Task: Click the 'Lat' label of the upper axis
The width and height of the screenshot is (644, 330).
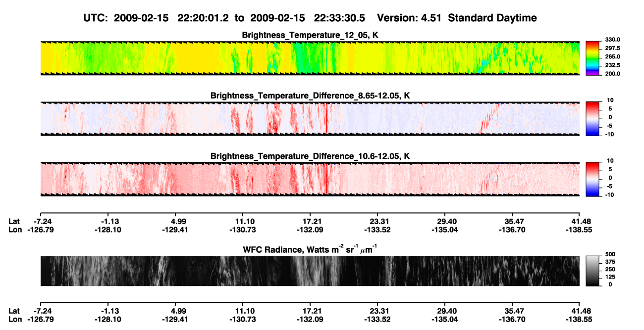Action: click(x=14, y=221)
